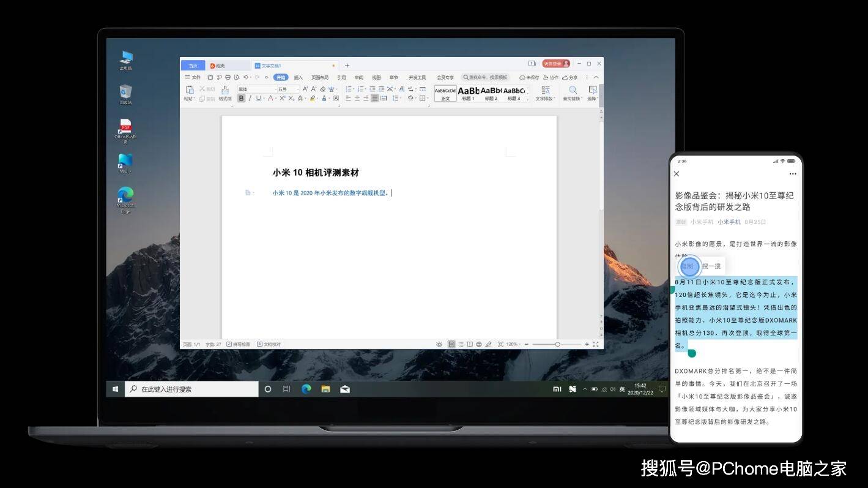The height and width of the screenshot is (488, 868).
Task: Toggle italic formatting button
Action: coord(250,98)
